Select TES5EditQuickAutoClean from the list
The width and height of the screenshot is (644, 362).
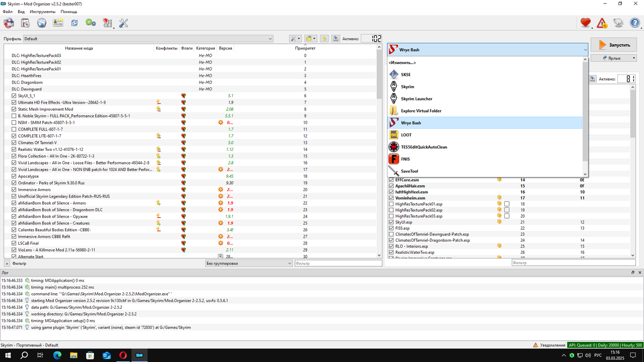[x=485, y=147]
